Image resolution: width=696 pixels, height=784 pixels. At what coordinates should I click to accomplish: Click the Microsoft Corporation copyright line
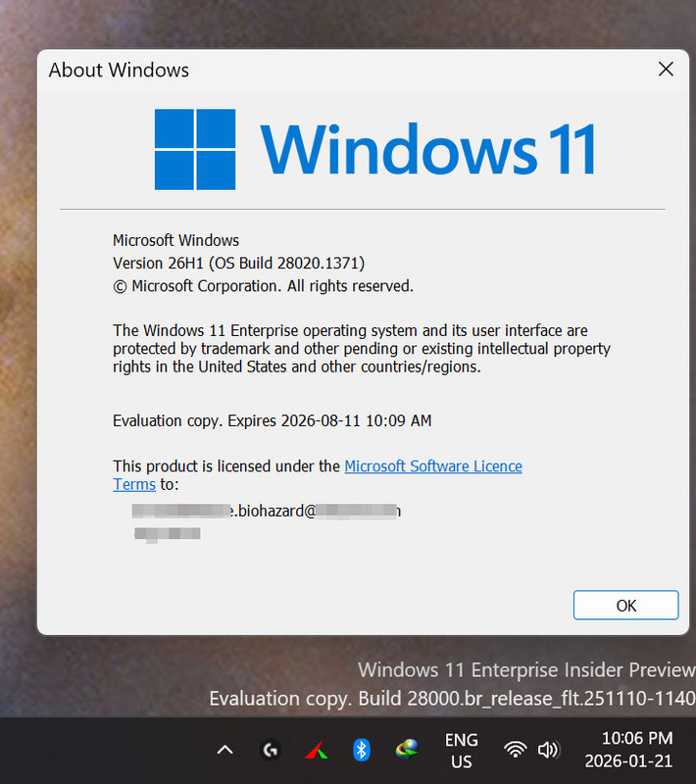[x=263, y=286]
